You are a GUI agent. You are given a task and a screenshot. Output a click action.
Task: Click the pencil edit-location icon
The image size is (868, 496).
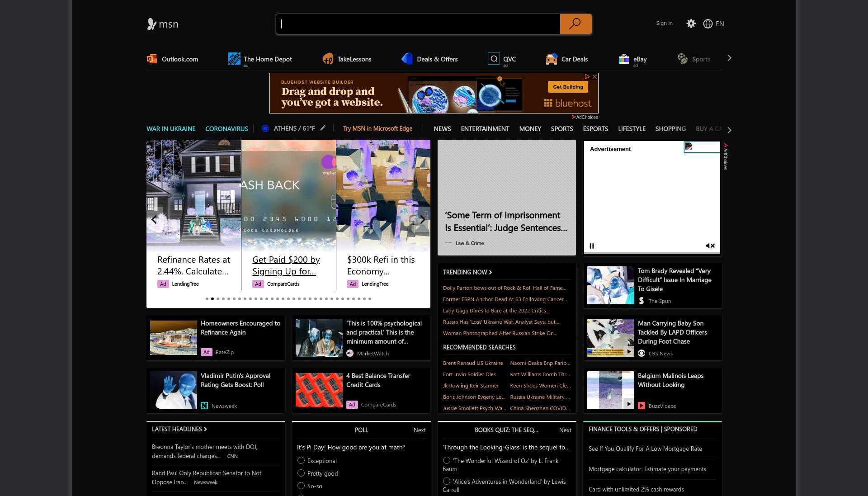(x=323, y=128)
